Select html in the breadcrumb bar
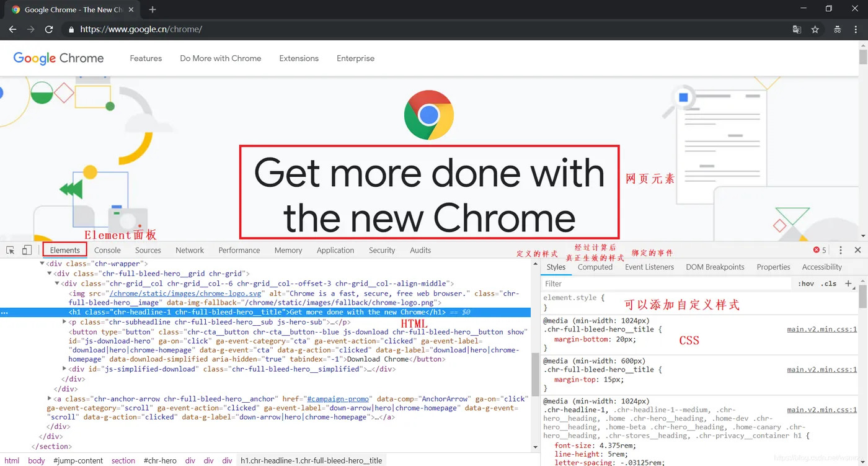This screenshot has width=868, height=466. click(12, 460)
